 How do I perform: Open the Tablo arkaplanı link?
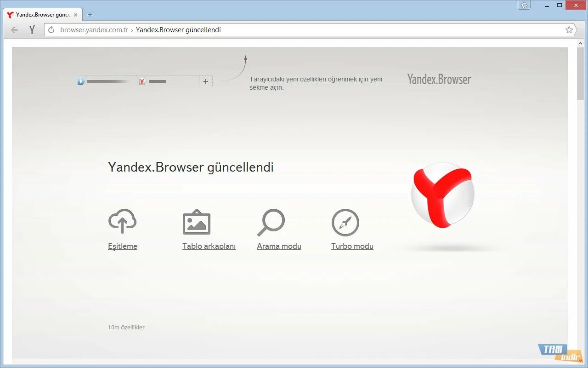[209, 246]
